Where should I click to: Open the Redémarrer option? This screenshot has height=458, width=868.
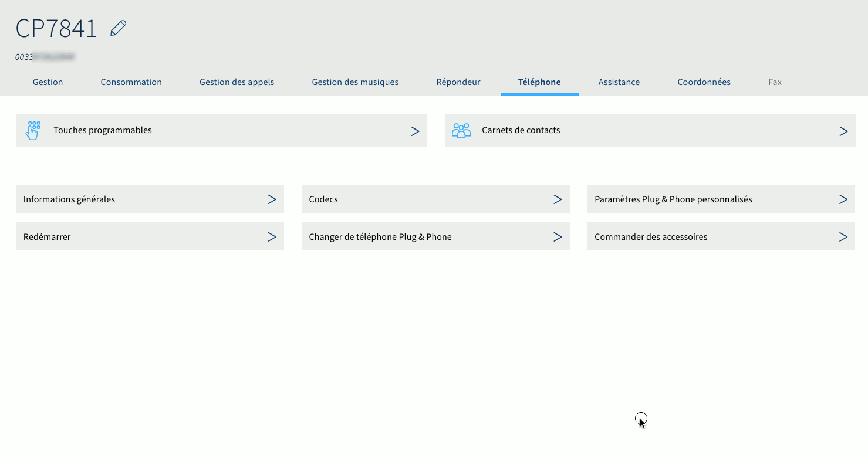click(x=47, y=237)
